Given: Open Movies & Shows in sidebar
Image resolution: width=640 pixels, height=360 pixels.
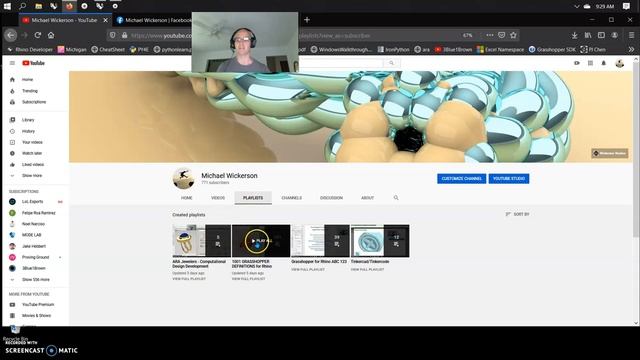Looking at the screenshot, I should pyautogui.click(x=35, y=316).
